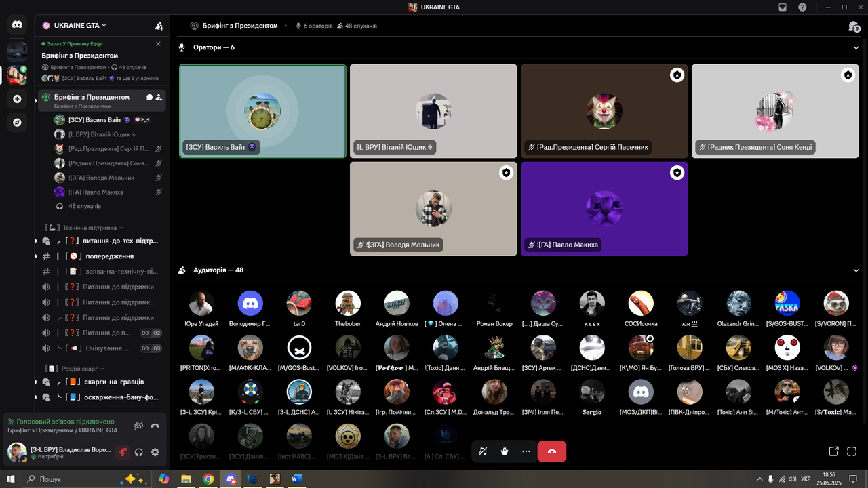Select ![ГА] Павло Макиха in channel list
The height and width of the screenshot is (488, 868).
pos(109,192)
